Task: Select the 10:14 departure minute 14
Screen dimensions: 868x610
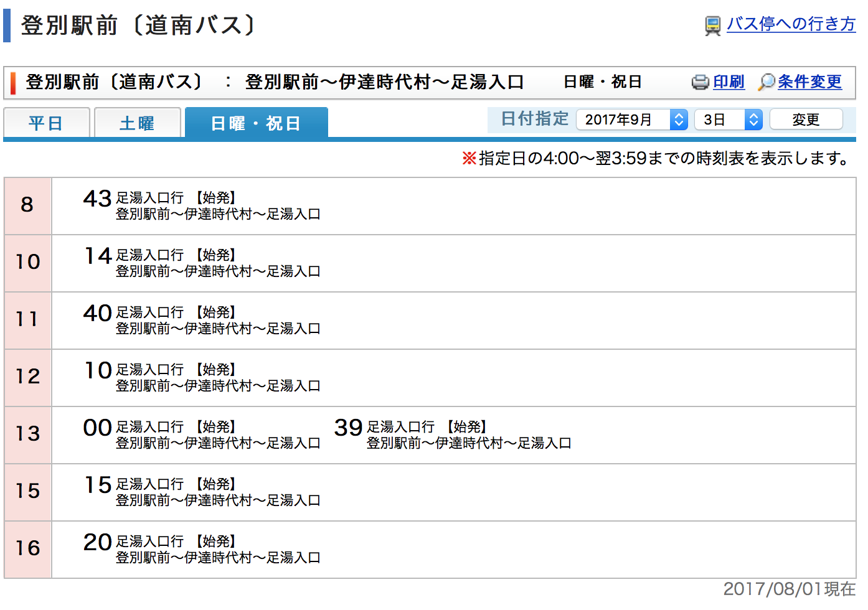Action: coord(97,256)
